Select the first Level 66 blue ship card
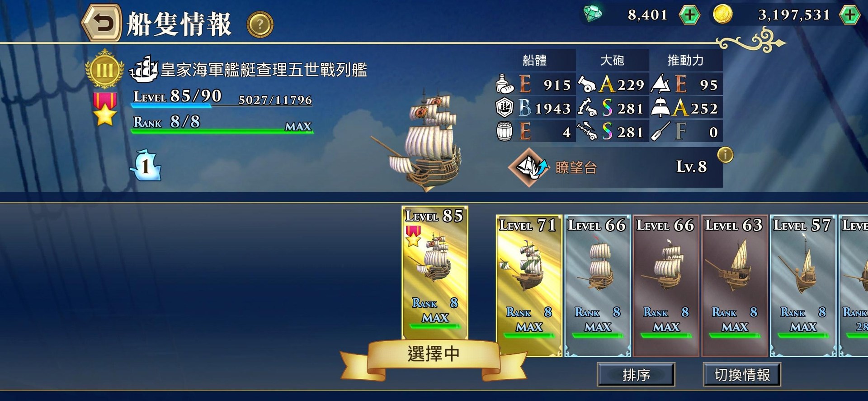The height and width of the screenshot is (401, 868). pos(598,286)
